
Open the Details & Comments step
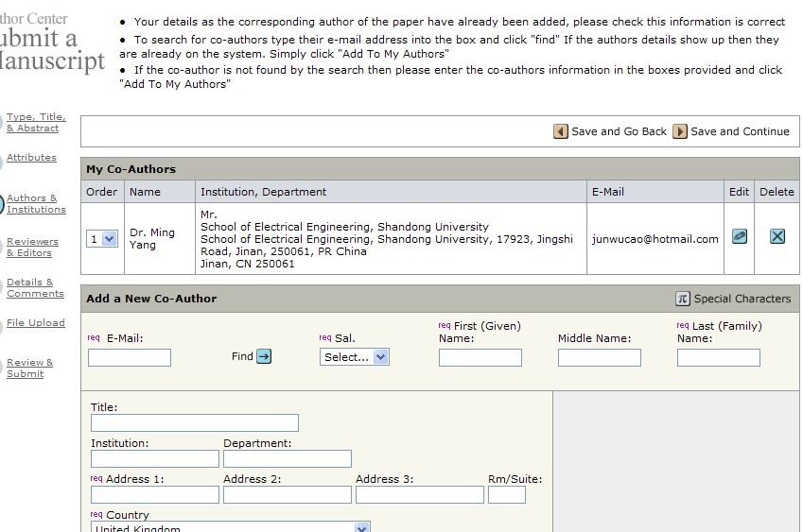[35, 287]
